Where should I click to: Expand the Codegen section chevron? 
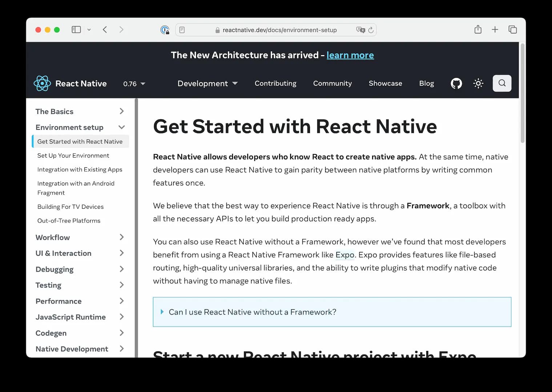(122, 333)
